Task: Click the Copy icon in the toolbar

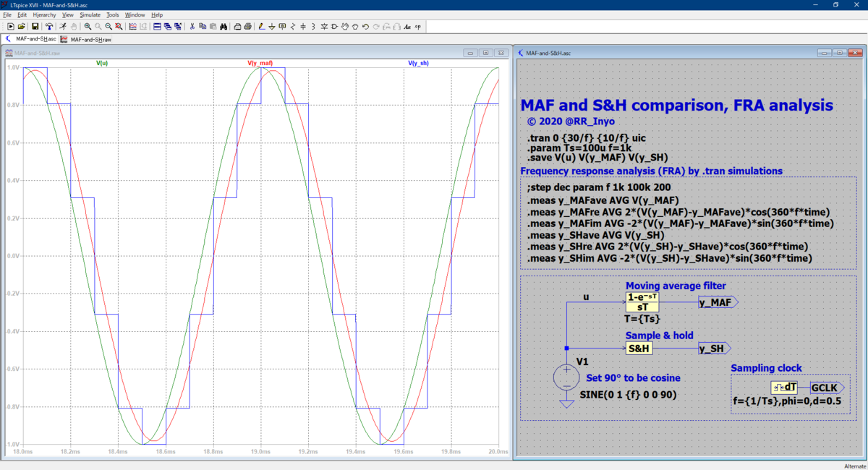Action: click(203, 26)
